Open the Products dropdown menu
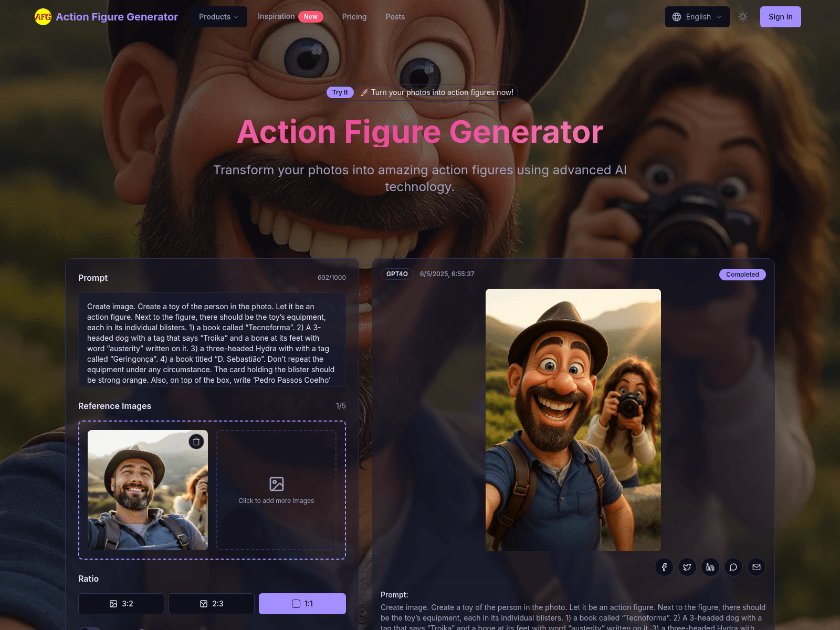Screen dimensions: 840x630 click(x=218, y=16)
